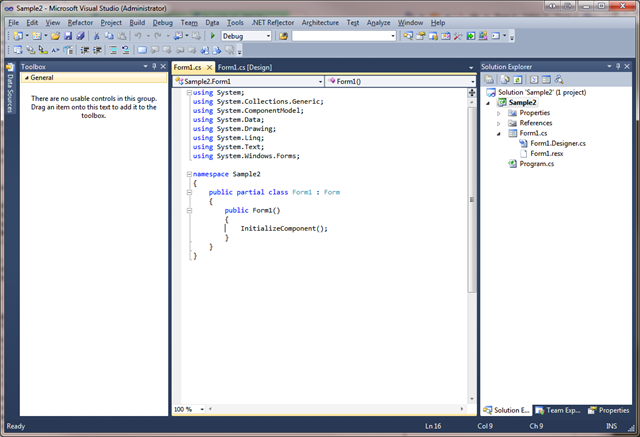
Task: Click the Find in Files icon
Action: [283, 36]
